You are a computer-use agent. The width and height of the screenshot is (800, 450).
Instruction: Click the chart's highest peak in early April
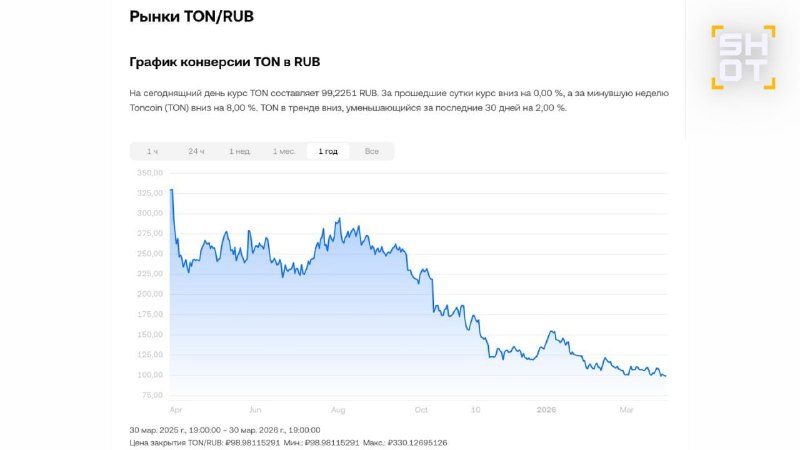pyautogui.click(x=172, y=190)
